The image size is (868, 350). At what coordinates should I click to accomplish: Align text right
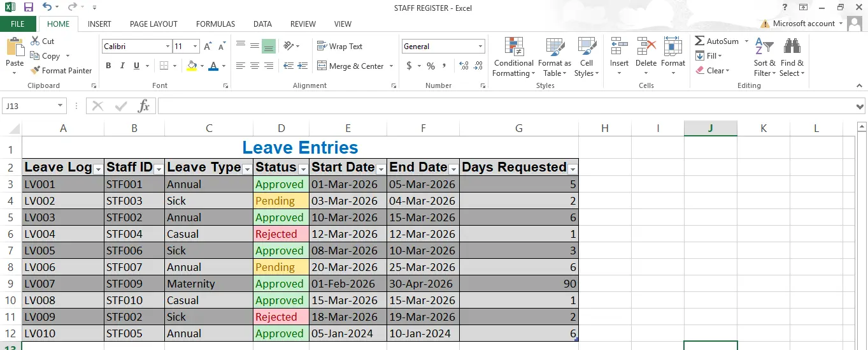[x=269, y=66]
